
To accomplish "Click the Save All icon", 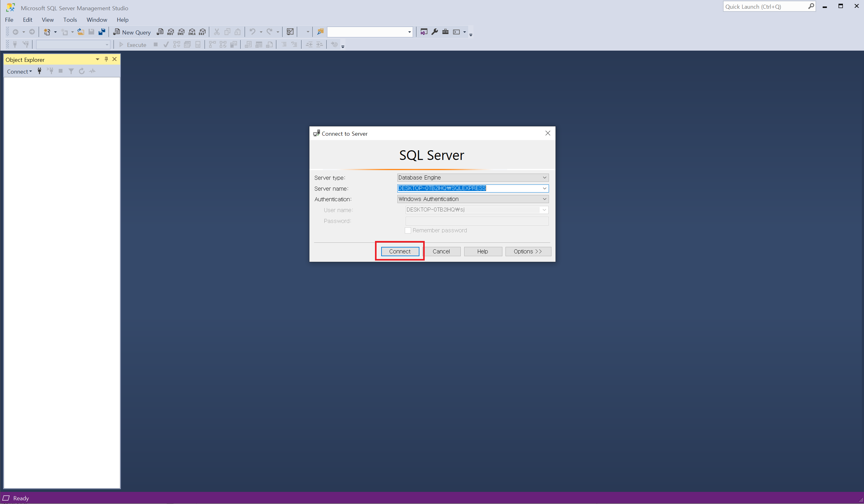I will click(x=102, y=32).
